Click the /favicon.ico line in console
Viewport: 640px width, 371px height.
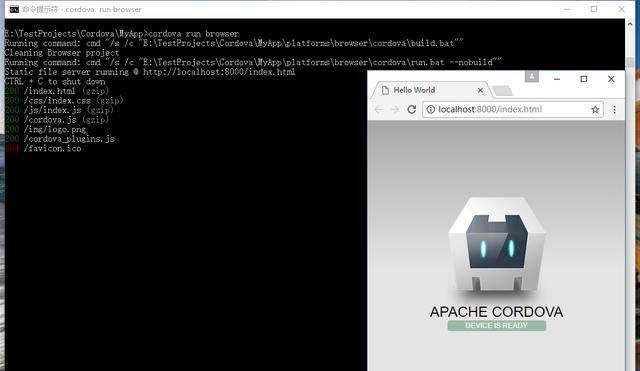pos(52,149)
